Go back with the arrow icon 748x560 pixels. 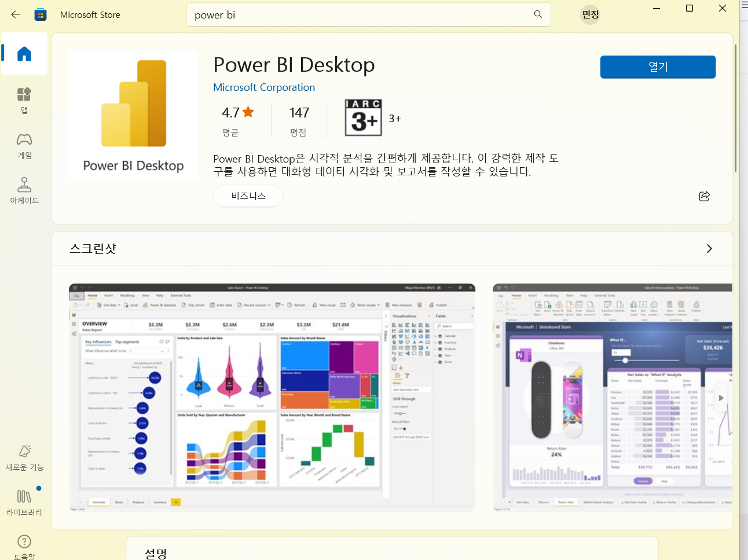click(16, 14)
